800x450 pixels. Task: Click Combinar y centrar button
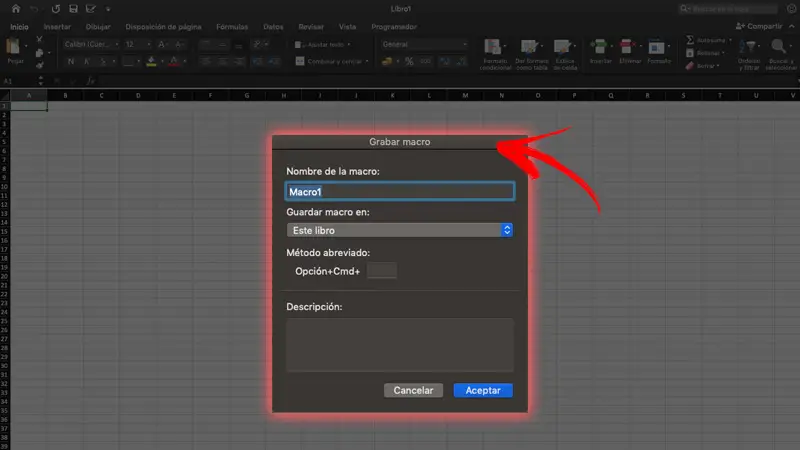coord(332,61)
